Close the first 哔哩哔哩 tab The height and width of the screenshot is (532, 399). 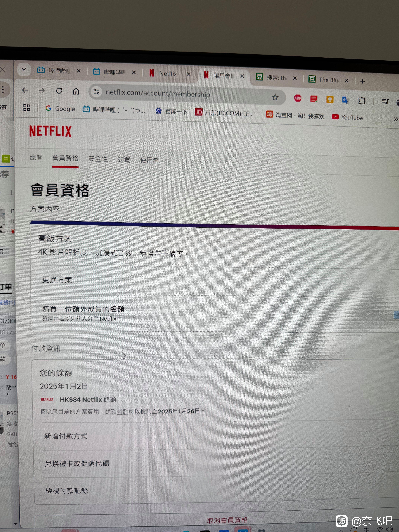79,71
